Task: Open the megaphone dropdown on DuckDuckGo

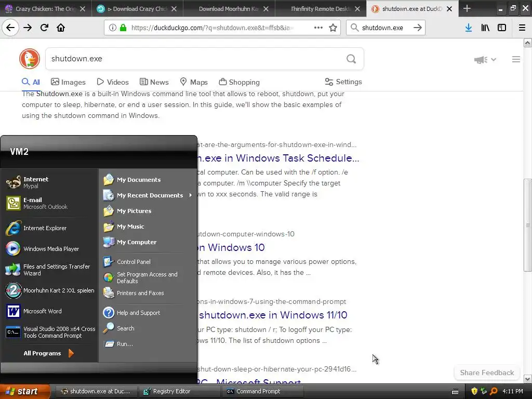Action: (485, 60)
